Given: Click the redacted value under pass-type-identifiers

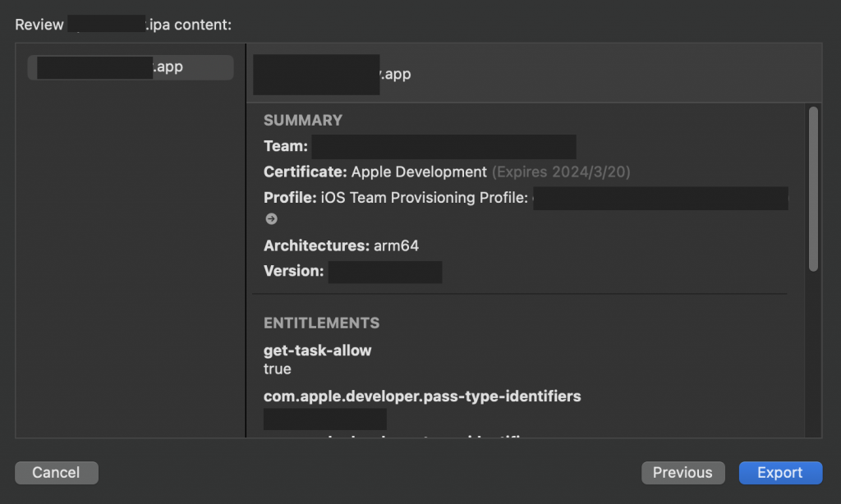Looking at the screenshot, I should (324, 419).
